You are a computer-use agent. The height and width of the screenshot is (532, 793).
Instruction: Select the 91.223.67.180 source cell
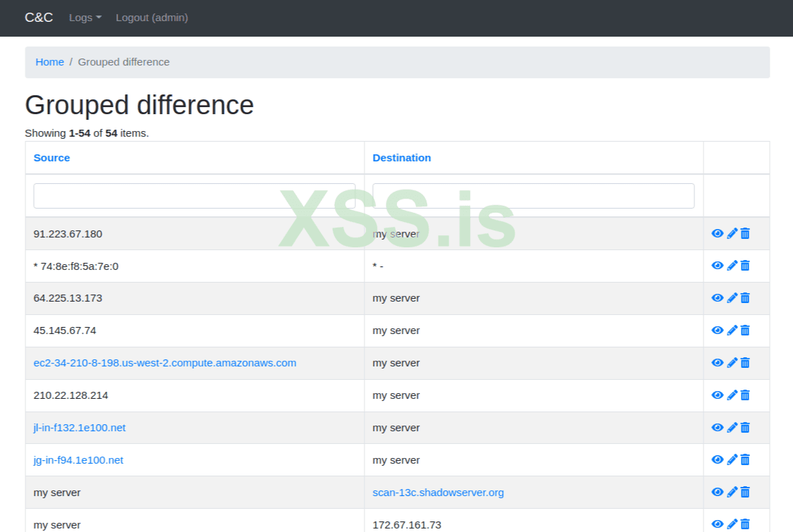click(x=195, y=234)
